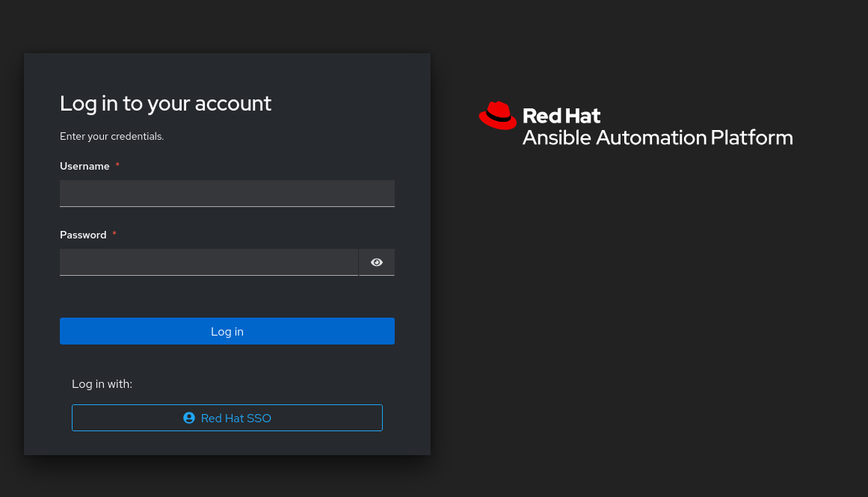868x497 pixels.
Task: Sign in with Red Hat SSO button
Action: pos(227,418)
